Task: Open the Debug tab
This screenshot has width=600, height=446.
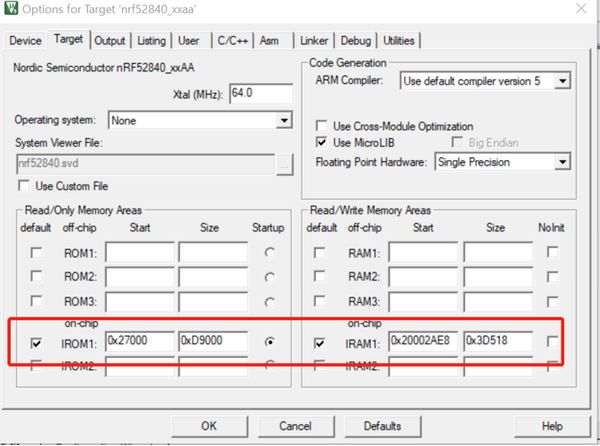Action: (x=355, y=41)
